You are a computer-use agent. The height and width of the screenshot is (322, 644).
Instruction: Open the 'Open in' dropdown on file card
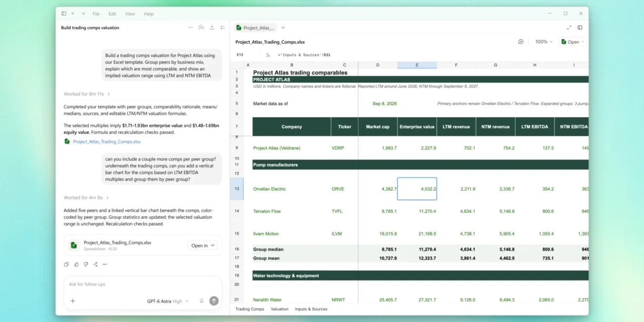tap(203, 246)
